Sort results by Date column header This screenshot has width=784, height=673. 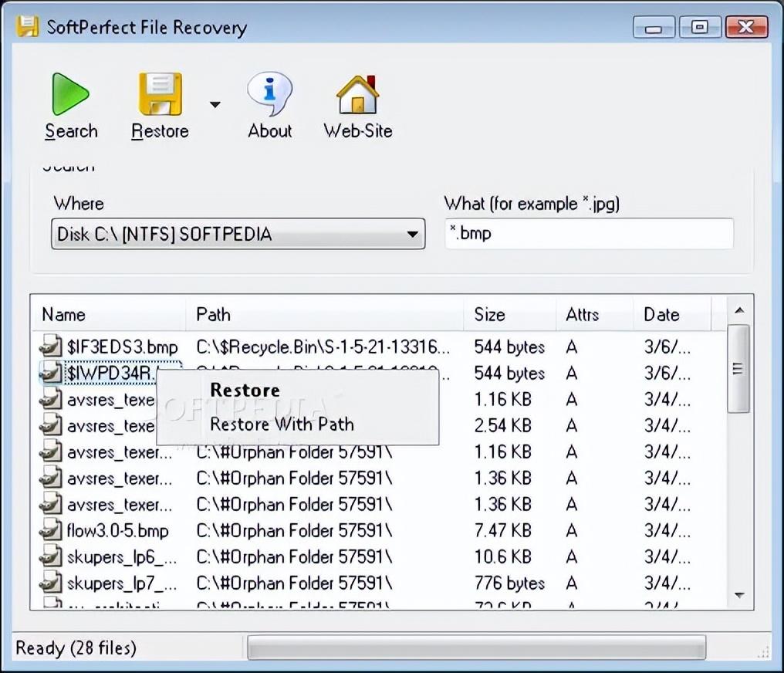click(671, 314)
